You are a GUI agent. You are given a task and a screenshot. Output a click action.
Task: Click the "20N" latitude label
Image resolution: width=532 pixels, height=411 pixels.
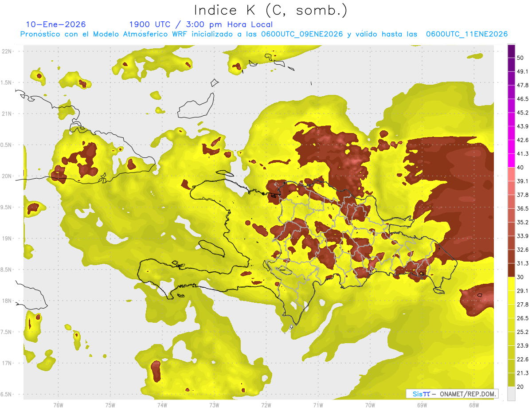click(8, 176)
